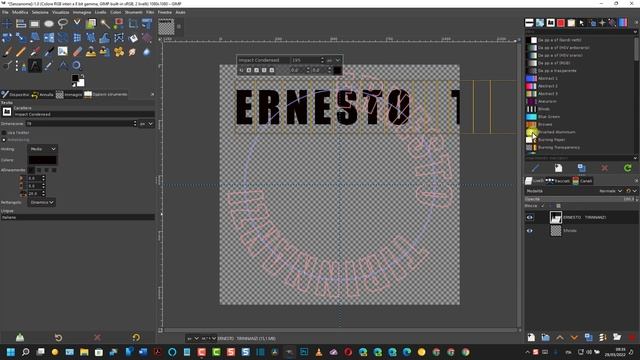
Task: Select the active Text tool
Action: [x=35, y=65]
